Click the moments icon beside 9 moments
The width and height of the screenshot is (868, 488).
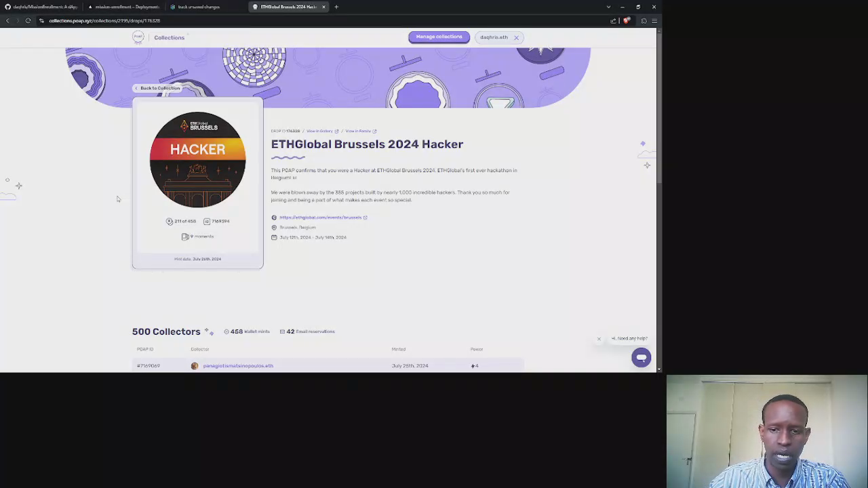tap(184, 237)
